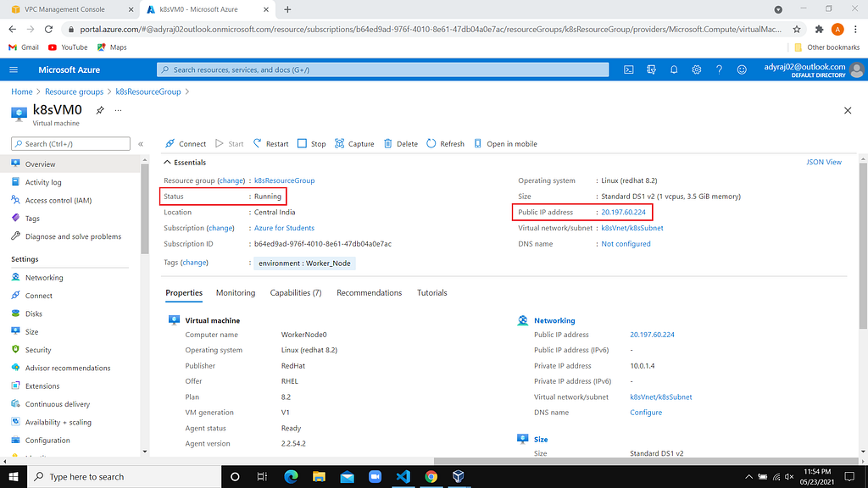Stop the virtual machine
The image size is (868, 488).
[312, 144]
